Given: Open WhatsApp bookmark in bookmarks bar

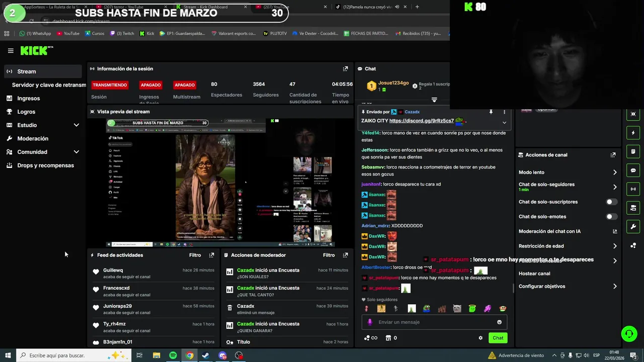Looking at the screenshot, I should (x=35, y=34).
